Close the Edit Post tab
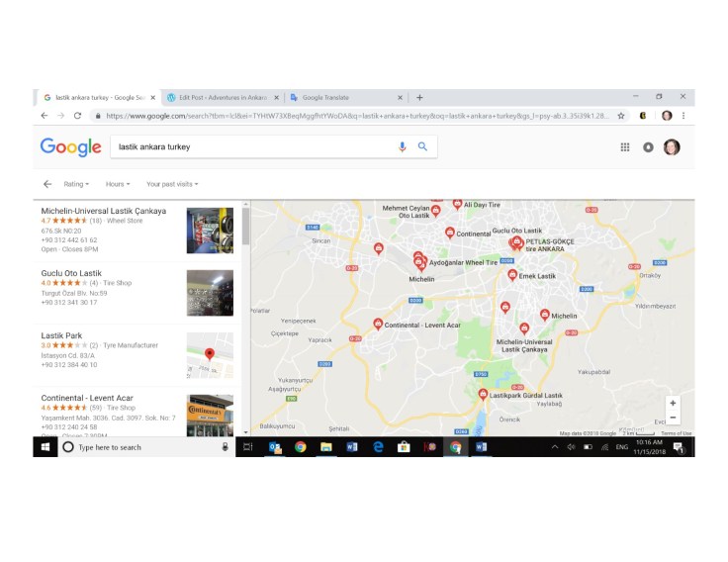The width and height of the screenshot is (728, 562). [276, 98]
